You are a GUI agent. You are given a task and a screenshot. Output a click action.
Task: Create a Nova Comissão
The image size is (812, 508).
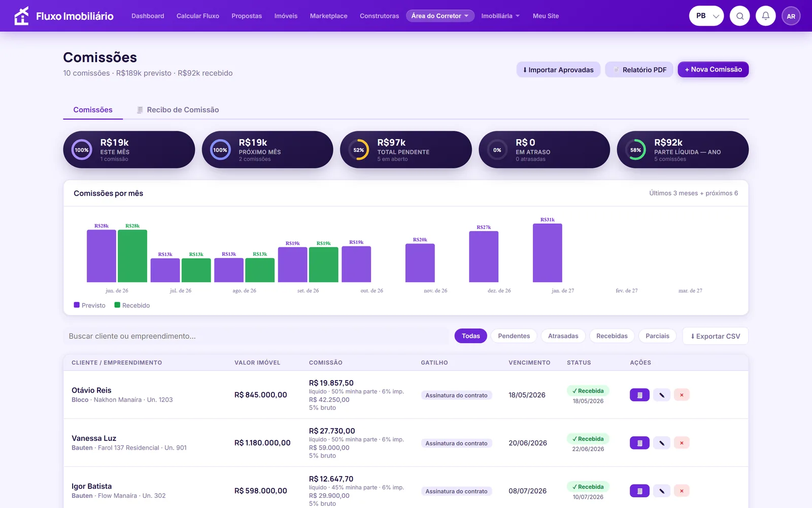tap(713, 70)
